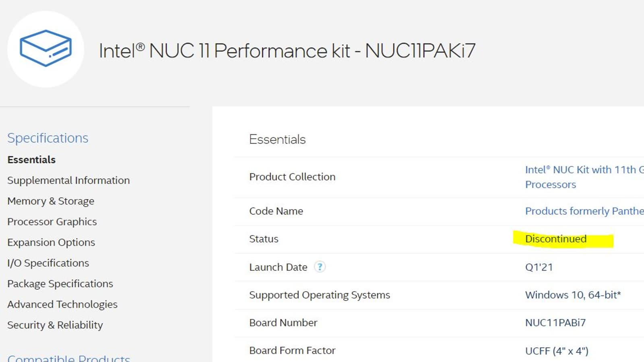The width and height of the screenshot is (644, 362).
Task: Go to Supplemental Information section
Action: (68, 180)
